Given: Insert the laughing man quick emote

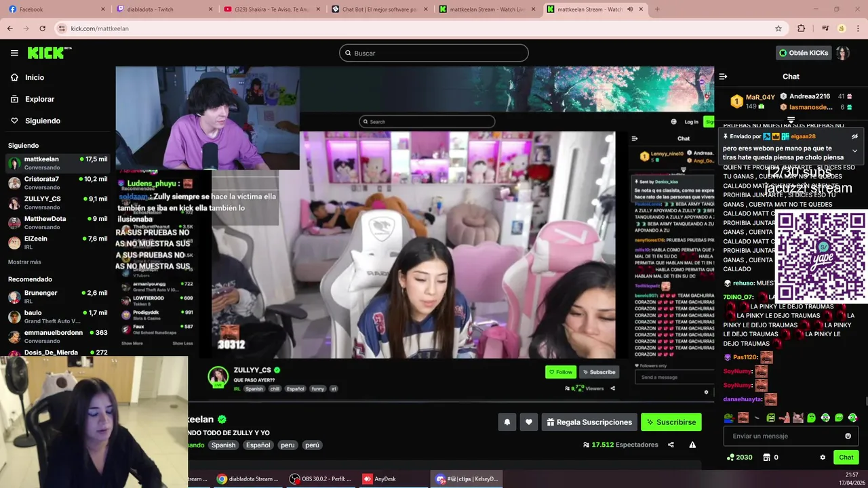Looking at the screenshot, I should click(x=743, y=418).
